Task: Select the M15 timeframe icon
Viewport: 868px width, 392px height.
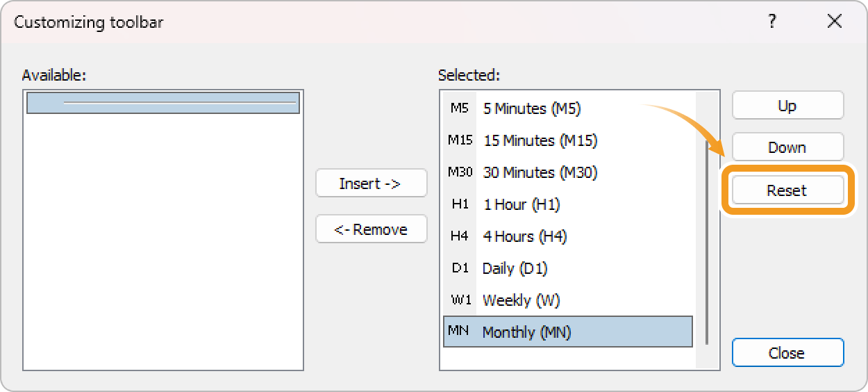Action: (460, 140)
